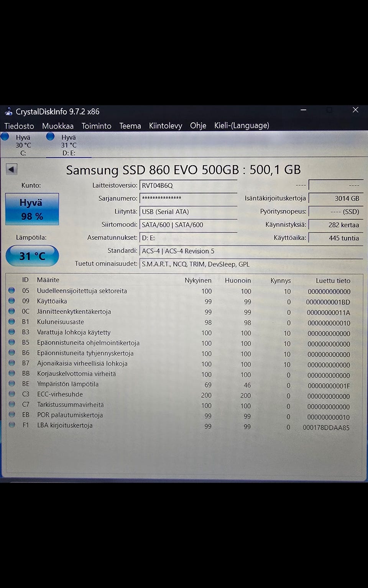This screenshot has width=368, height=588.
Task: Click the blue status dot beside C: drive
Action: click(5, 136)
